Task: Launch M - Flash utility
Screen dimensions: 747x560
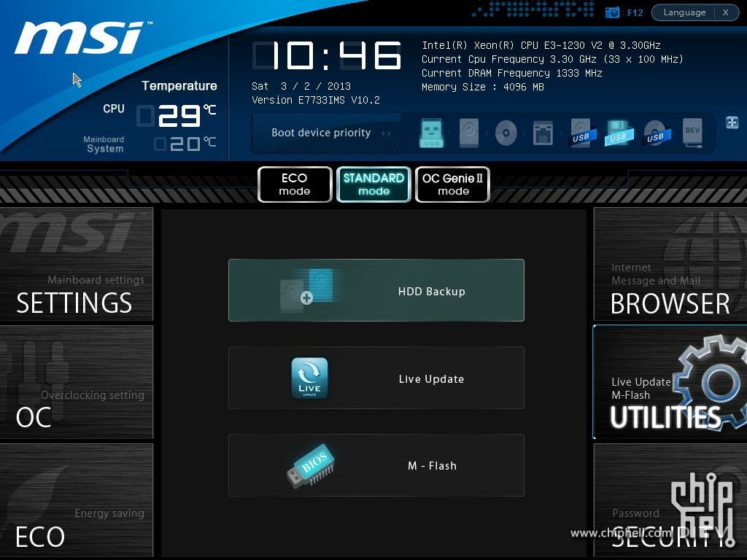Action: point(376,465)
